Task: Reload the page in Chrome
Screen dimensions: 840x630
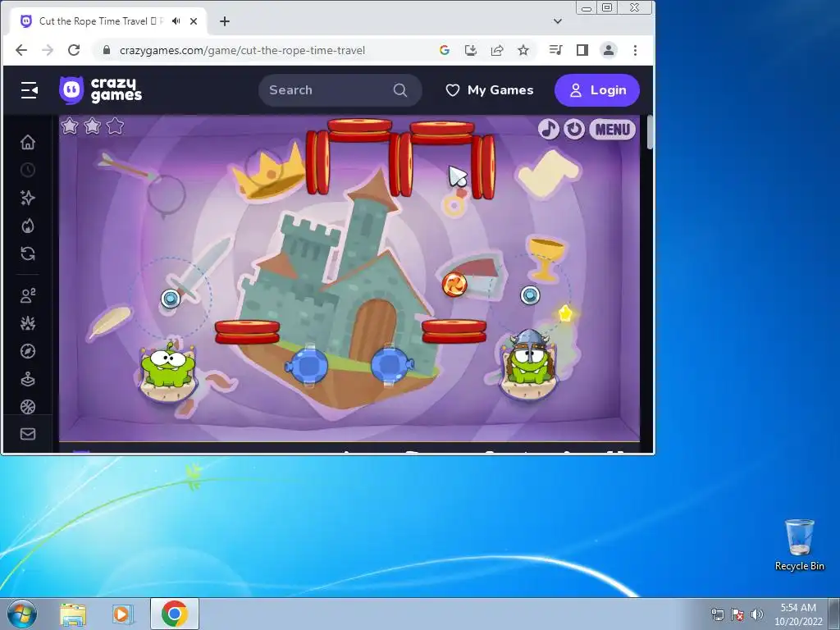Action: point(74,50)
